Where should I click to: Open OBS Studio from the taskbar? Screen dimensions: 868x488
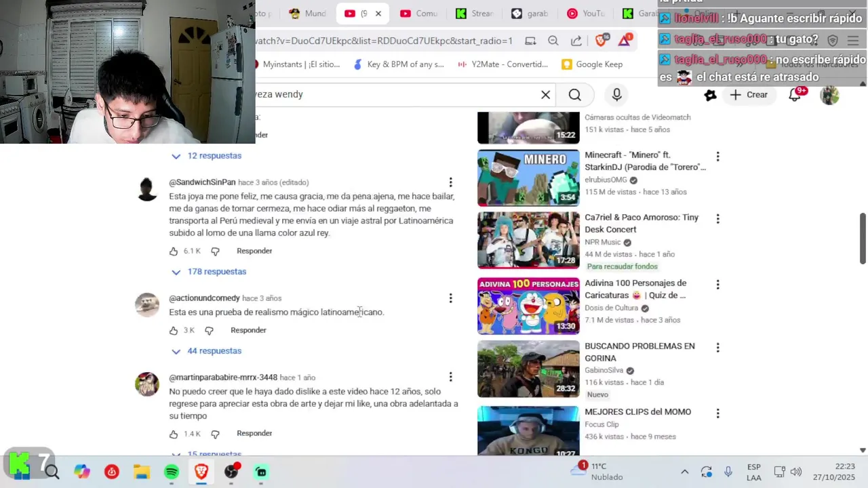(x=231, y=472)
